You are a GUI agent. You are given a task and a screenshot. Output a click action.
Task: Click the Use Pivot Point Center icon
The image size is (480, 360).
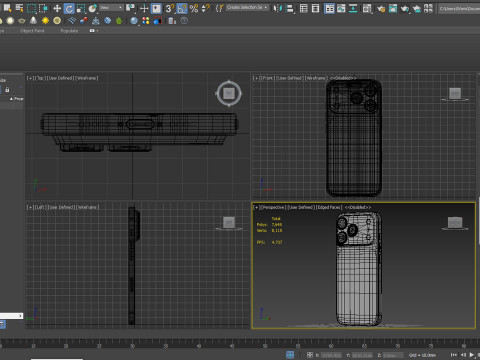(x=131, y=8)
